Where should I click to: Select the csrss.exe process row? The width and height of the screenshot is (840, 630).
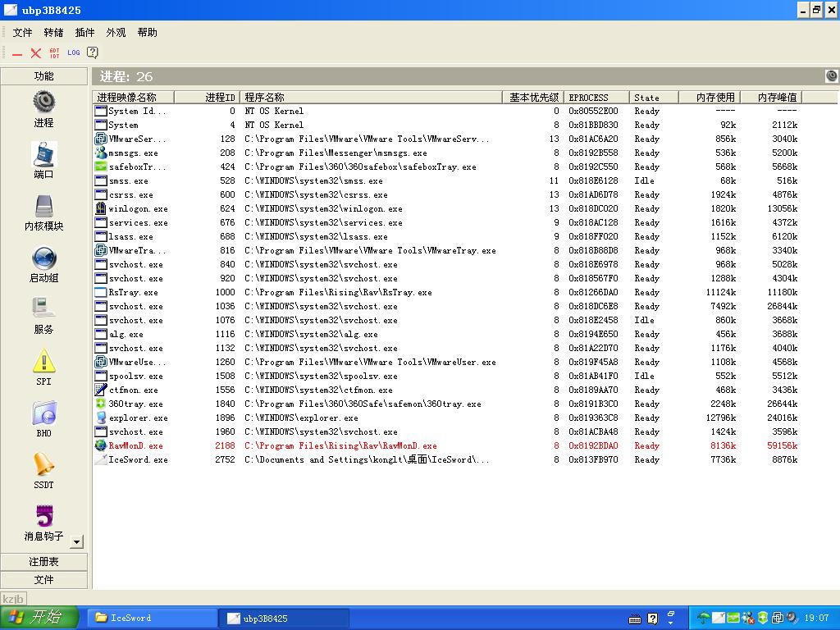(x=447, y=194)
